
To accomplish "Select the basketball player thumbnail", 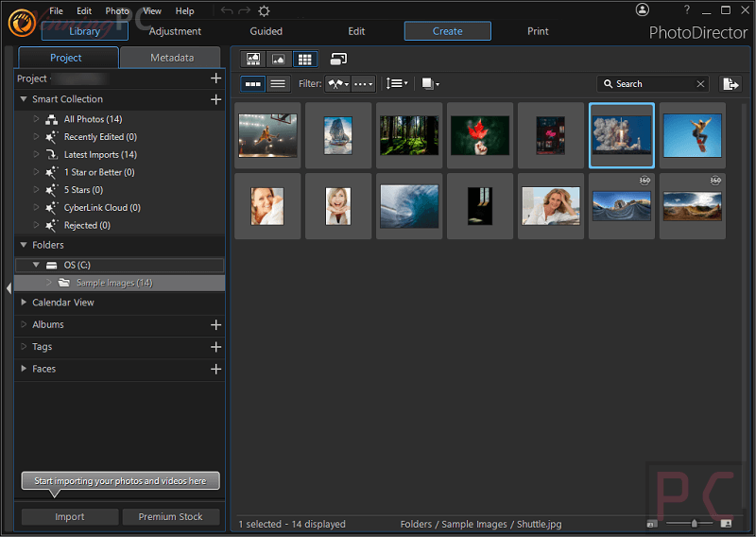I will tap(267, 135).
